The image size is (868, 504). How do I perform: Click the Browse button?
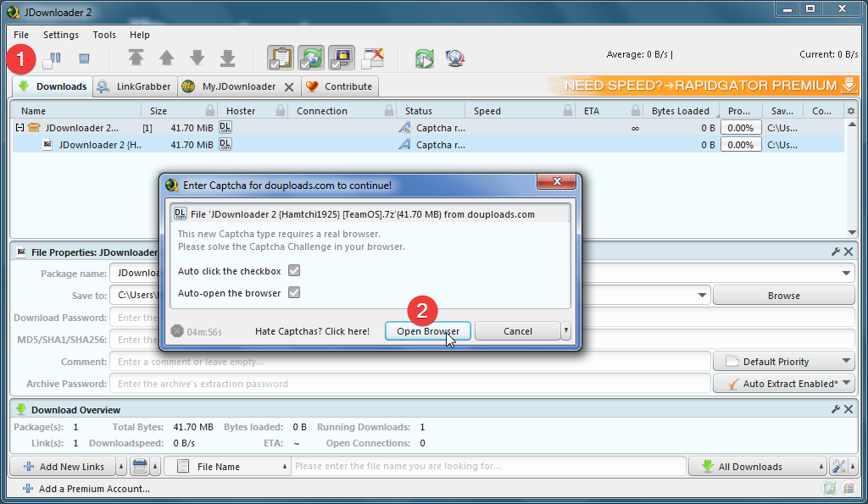tap(783, 296)
